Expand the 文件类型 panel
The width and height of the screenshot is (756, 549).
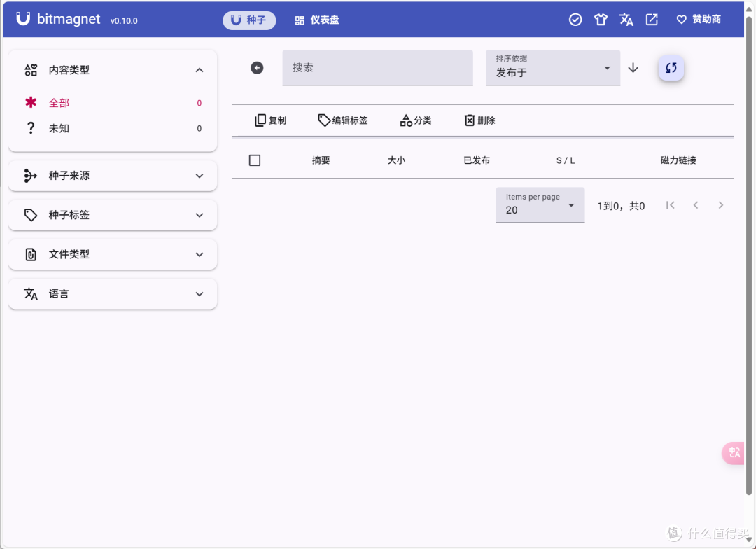(112, 254)
